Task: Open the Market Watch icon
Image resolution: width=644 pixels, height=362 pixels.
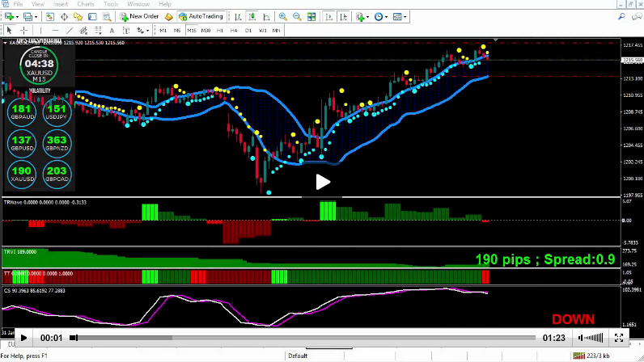Action: [49, 17]
